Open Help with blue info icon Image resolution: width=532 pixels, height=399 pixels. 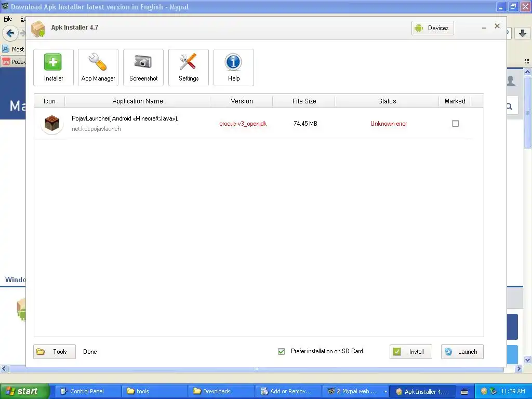(x=233, y=68)
